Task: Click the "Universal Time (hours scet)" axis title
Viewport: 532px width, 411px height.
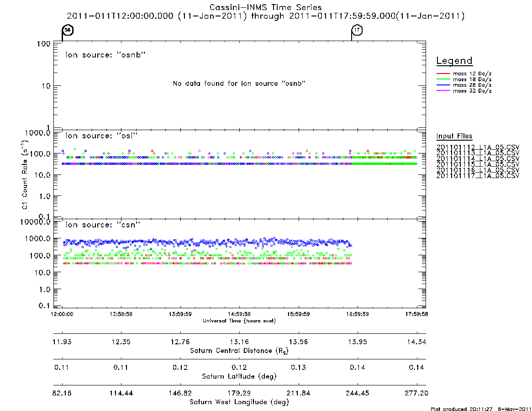Action: [239, 321]
